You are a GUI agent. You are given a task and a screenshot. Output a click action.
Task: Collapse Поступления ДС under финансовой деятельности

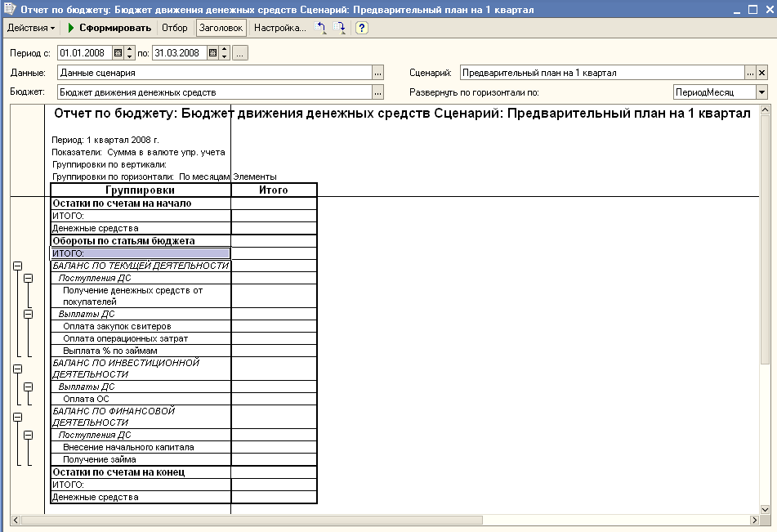[x=29, y=436]
